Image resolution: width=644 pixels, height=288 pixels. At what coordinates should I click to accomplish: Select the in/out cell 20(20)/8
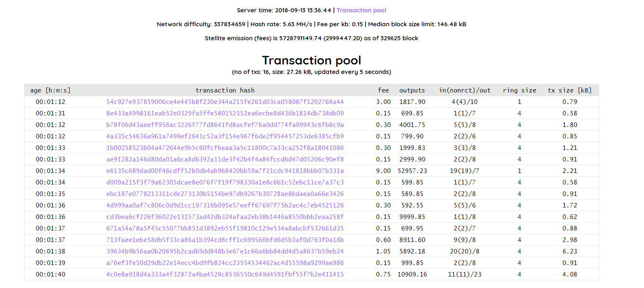pyautogui.click(x=465, y=251)
